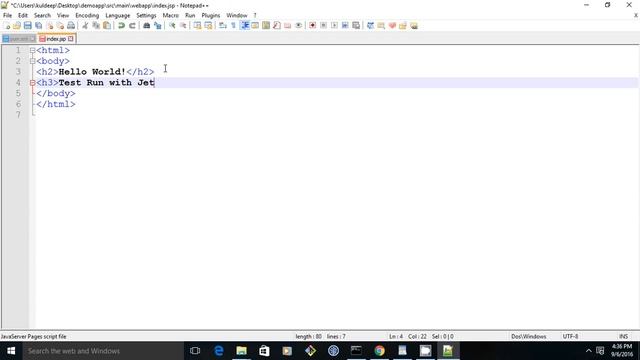Click the Open file toolbar icon
The height and width of the screenshot is (360, 640).
[17, 26]
